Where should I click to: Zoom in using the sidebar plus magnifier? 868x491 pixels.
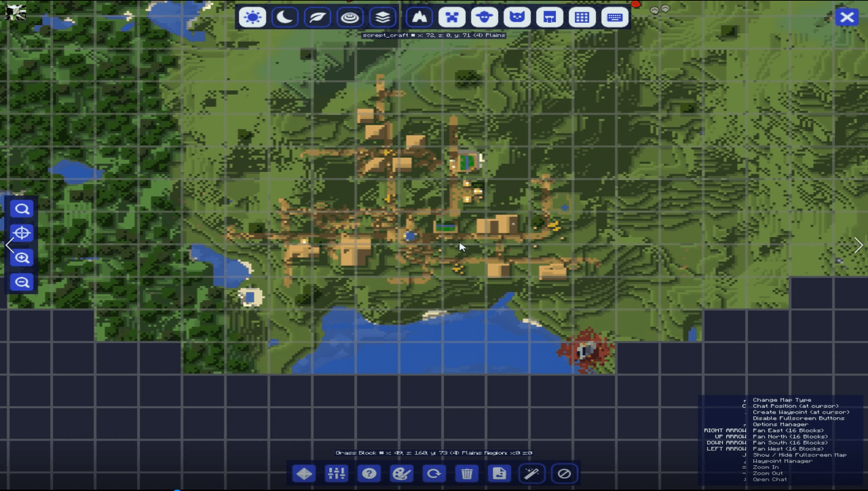(x=21, y=257)
